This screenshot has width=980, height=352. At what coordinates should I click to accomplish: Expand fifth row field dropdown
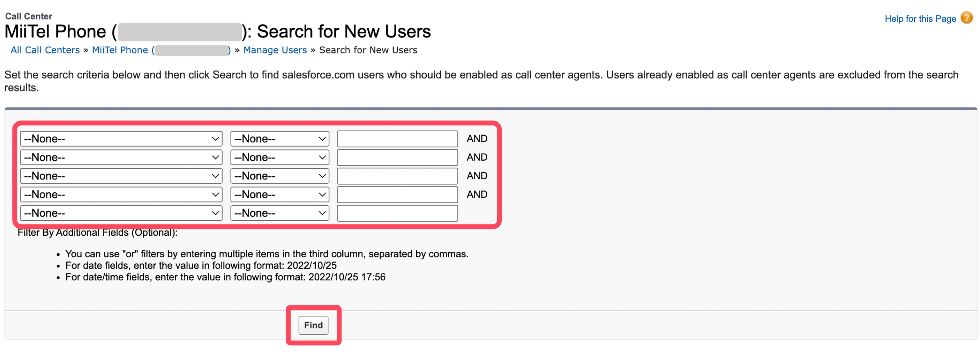click(121, 213)
